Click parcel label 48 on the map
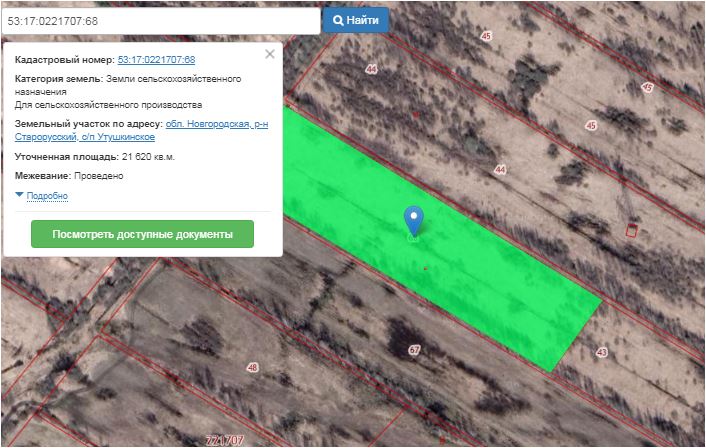The width and height of the screenshot is (706, 448). click(252, 368)
